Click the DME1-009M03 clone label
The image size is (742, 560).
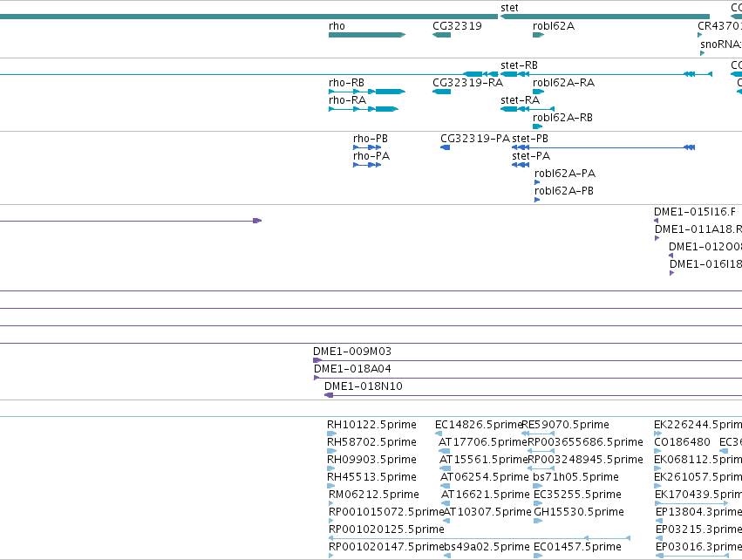[x=352, y=352]
